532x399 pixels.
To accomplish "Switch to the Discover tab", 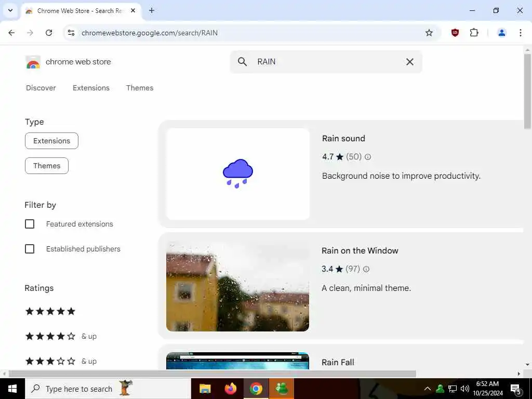I will (x=41, y=88).
